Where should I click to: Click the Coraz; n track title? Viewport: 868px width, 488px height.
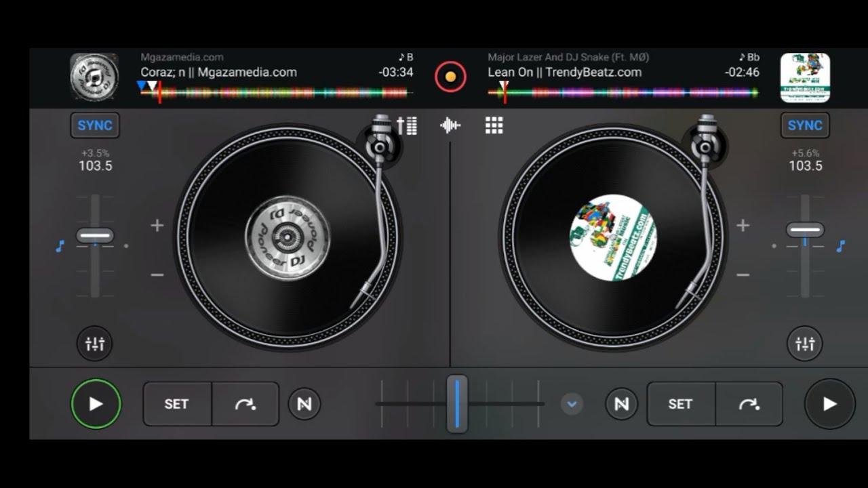(218, 73)
